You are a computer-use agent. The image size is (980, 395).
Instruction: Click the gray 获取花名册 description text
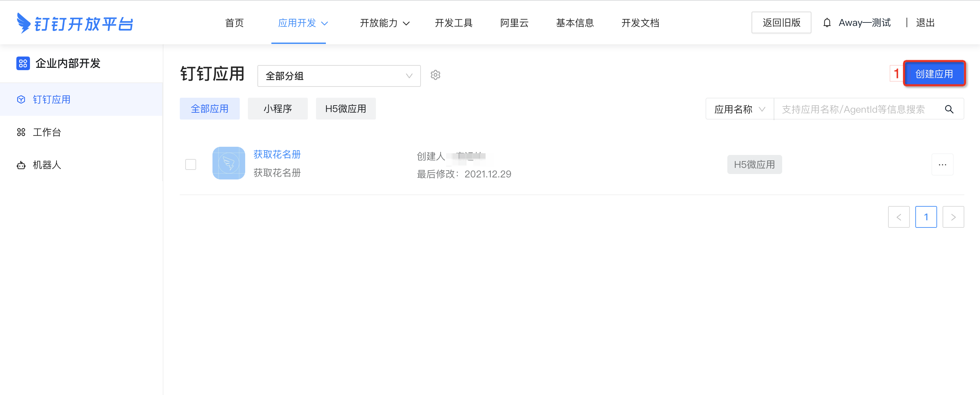[x=277, y=173]
